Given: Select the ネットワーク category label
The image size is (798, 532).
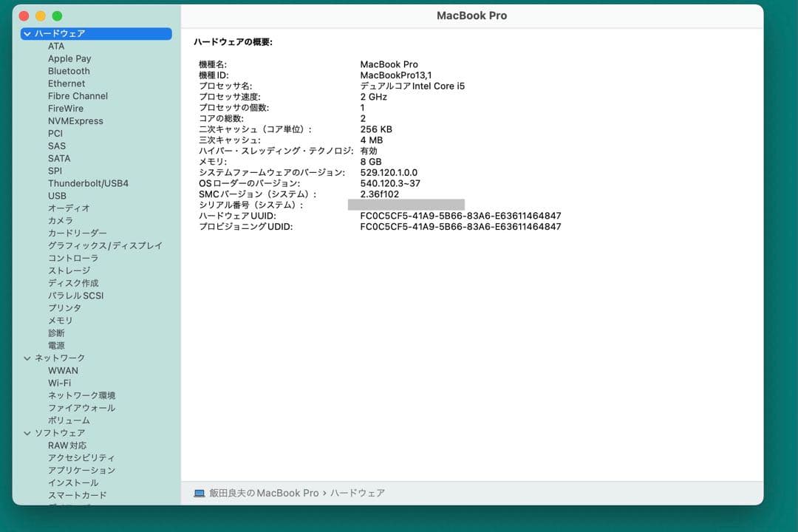Looking at the screenshot, I should click(60, 358).
